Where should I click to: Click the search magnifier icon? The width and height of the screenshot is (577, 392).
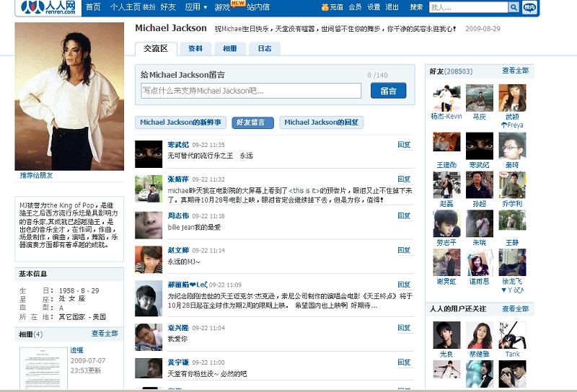point(514,7)
